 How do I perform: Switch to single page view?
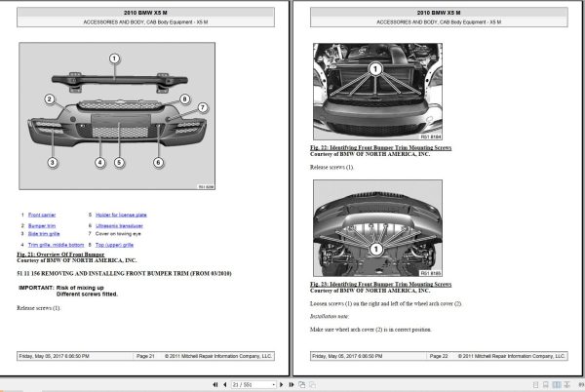[x=535, y=384]
